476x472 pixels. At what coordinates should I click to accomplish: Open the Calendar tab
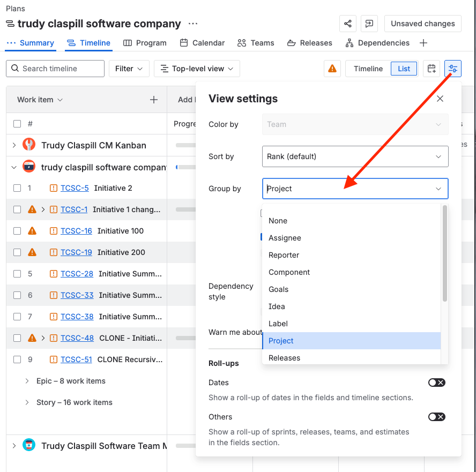point(202,43)
